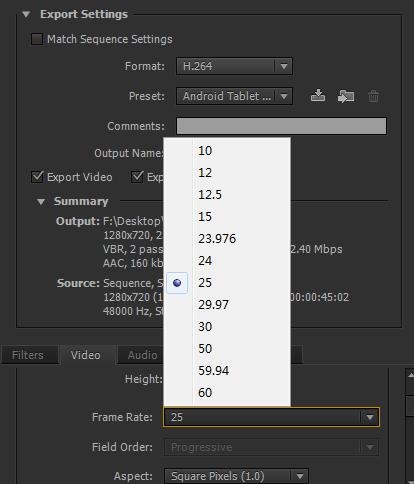Viewport: 414px width, 484px height.
Task: Collapse the Export Settings section triangle
Action: click(26, 14)
